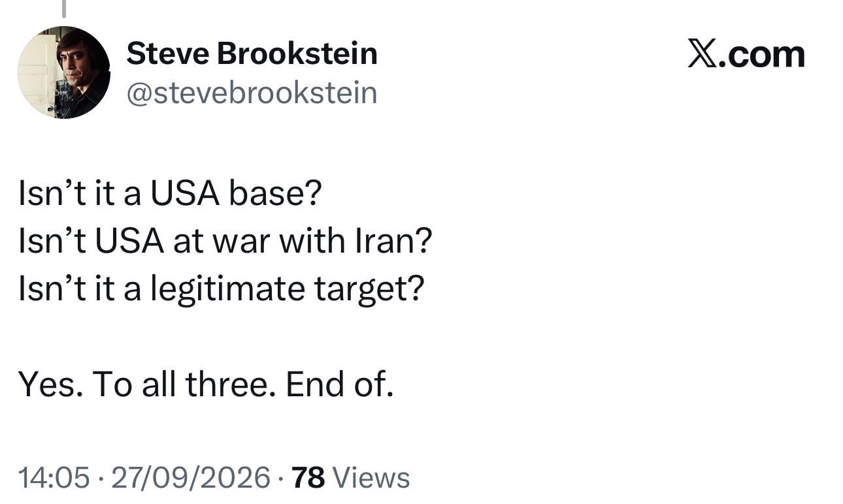Click the 27/09/2026 post date
843x504 pixels.
tap(191, 478)
